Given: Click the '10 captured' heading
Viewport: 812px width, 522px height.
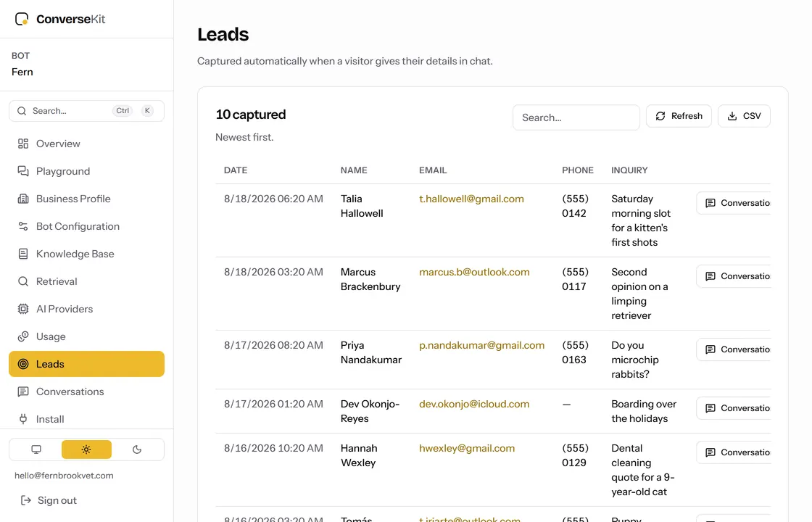Looking at the screenshot, I should click(x=251, y=115).
